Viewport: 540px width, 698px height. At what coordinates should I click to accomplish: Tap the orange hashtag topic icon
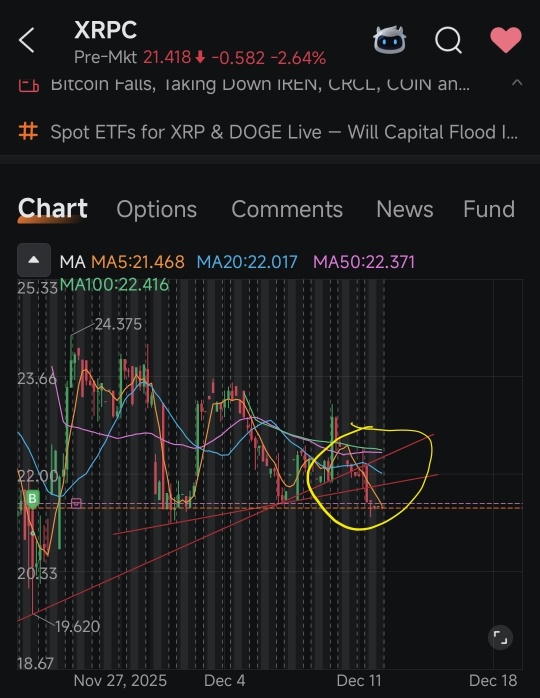[x=28, y=132]
